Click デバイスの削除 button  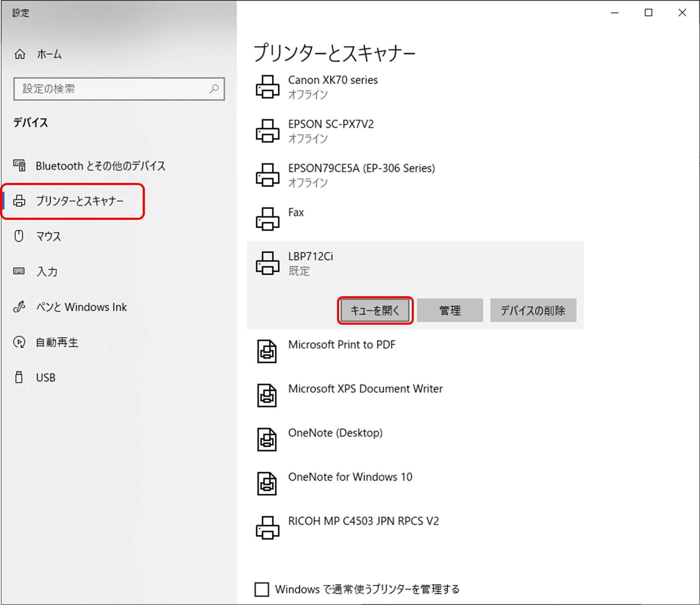click(x=533, y=310)
